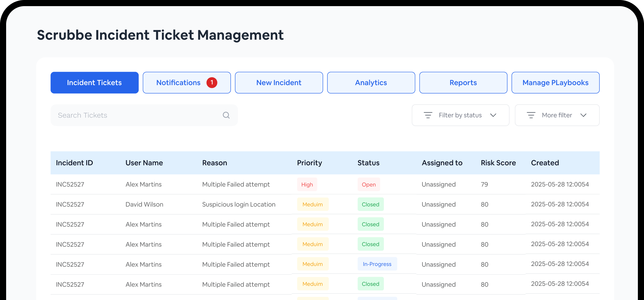Click the search magnifying glass icon
The image size is (644, 300).
click(226, 115)
